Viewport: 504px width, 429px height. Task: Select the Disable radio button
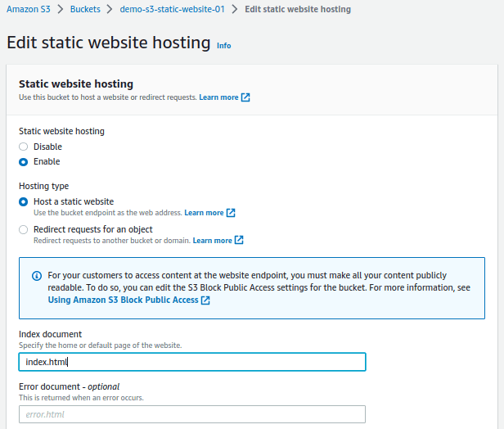click(x=23, y=147)
